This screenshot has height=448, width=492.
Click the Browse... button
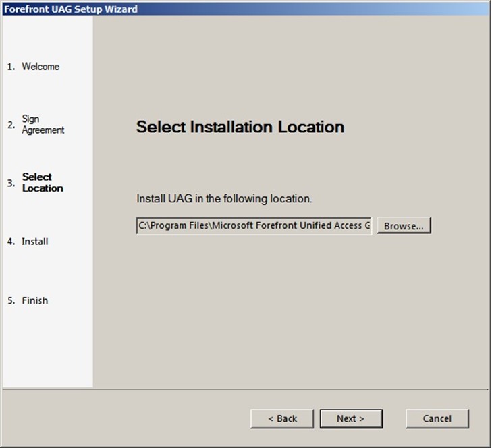pyautogui.click(x=404, y=226)
